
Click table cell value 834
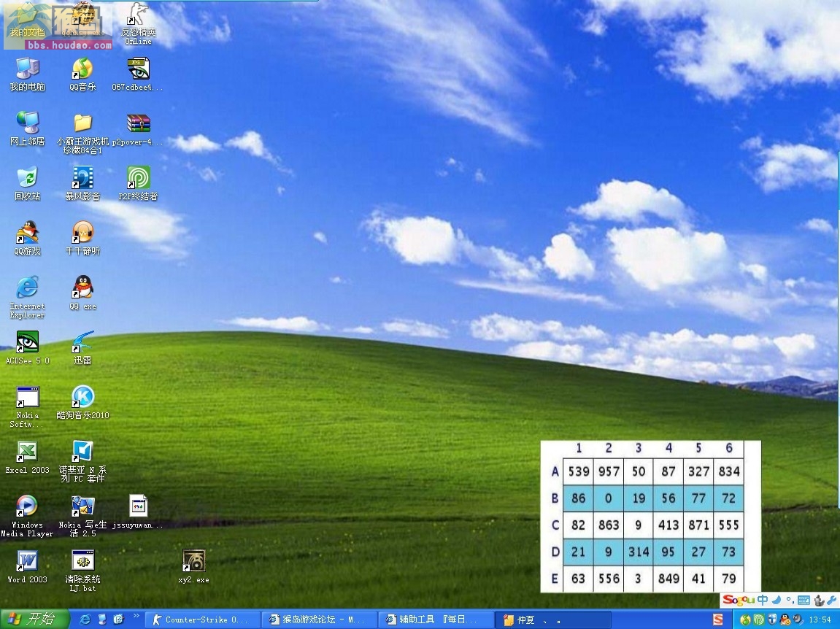[x=728, y=471]
